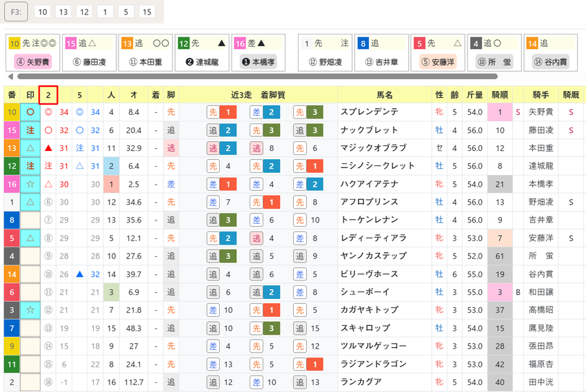Toggle the 印 mark cell for ナックブレット
Image resolution: width=586 pixels, height=392 pixels.
30,130
